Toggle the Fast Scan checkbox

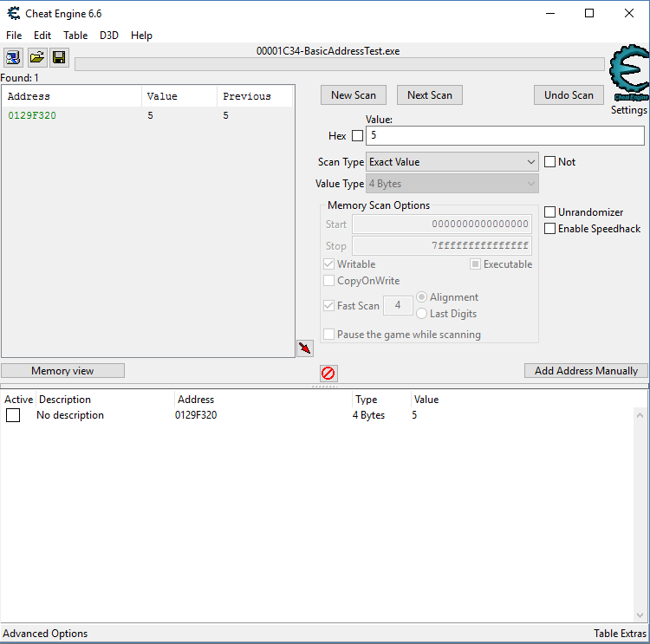click(x=328, y=306)
